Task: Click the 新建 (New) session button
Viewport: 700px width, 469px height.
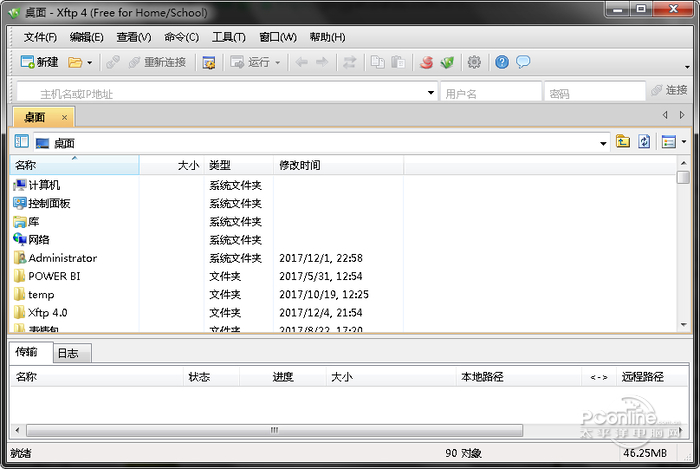Action: pos(40,62)
